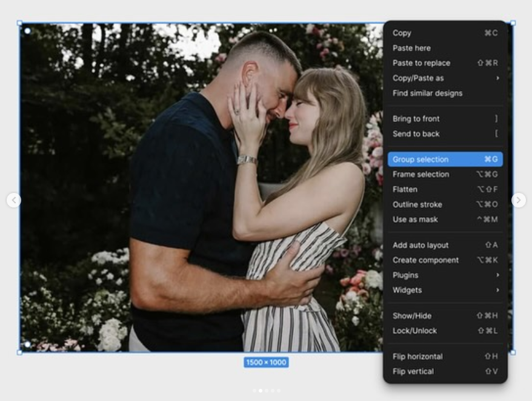Choose Paste here

[445, 48]
